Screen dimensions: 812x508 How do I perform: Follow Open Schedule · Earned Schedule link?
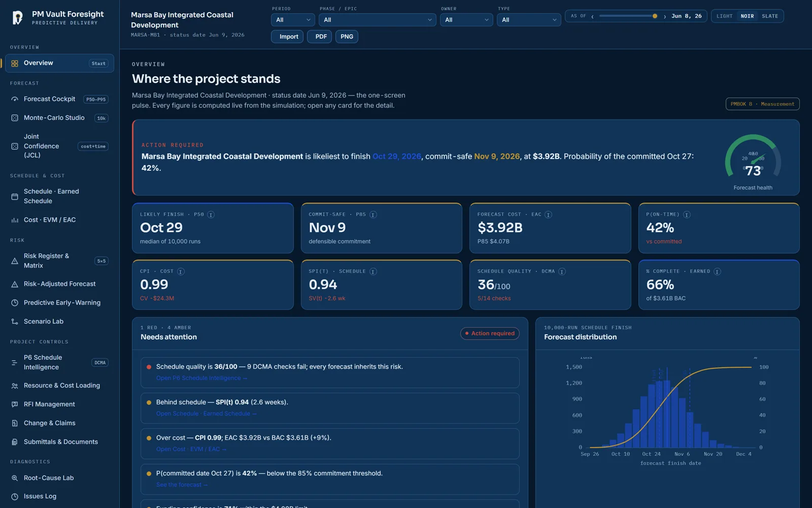(206, 414)
